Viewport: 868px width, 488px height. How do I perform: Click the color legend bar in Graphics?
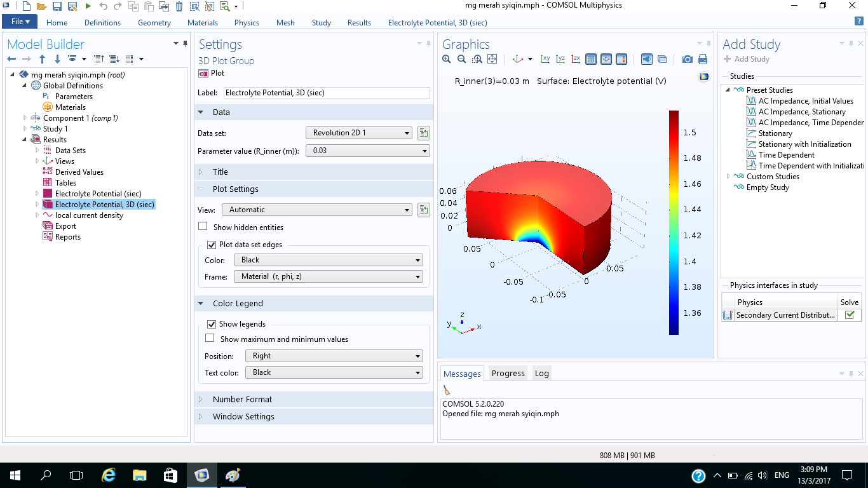click(674, 222)
